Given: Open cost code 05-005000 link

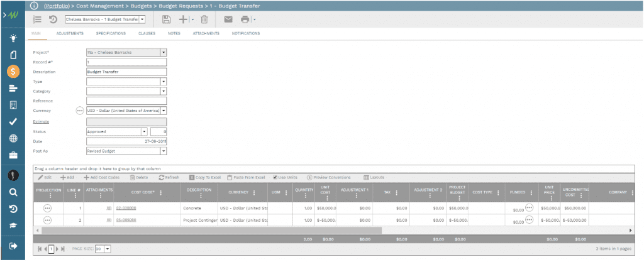Looking at the screenshot, I should (126, 220).
